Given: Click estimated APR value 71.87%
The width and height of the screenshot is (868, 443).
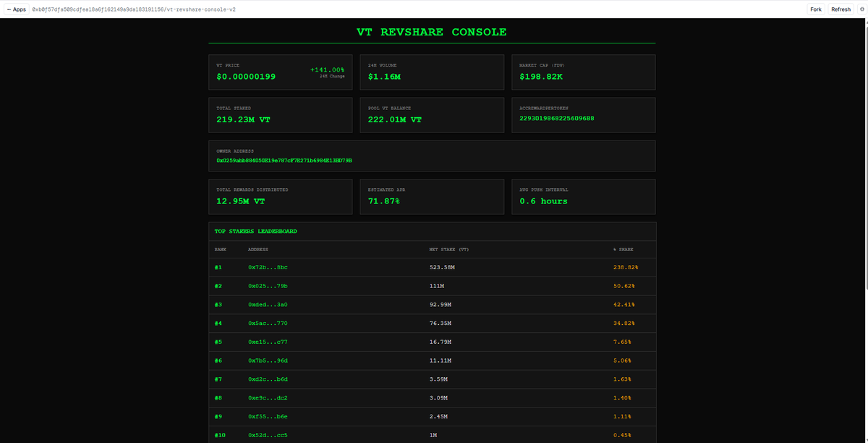Looking at the screenshot, I should click(383, 201).
